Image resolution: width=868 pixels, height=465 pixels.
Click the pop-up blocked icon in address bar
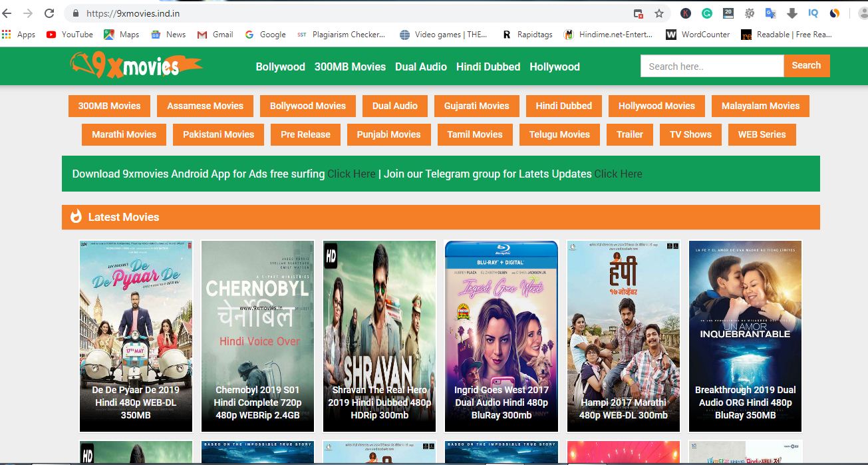[x=639, y=13]
